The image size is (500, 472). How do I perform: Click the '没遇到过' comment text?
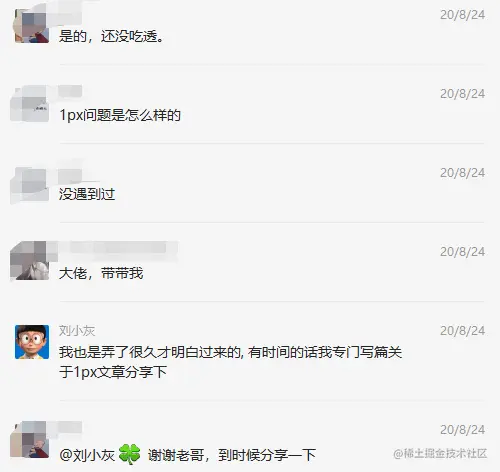pyautogui.click(x=87, y=194)
